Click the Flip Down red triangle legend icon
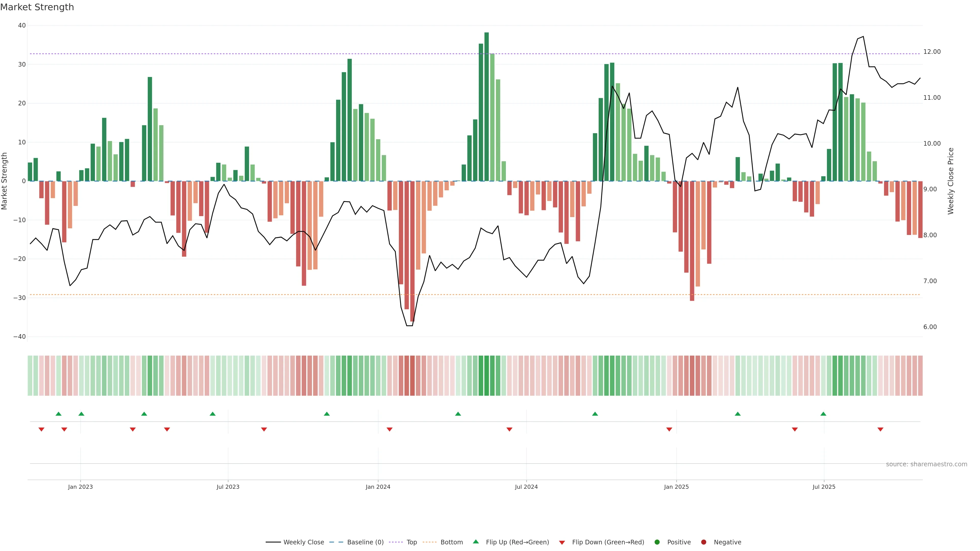980x551 pixels. pos(562,543)
